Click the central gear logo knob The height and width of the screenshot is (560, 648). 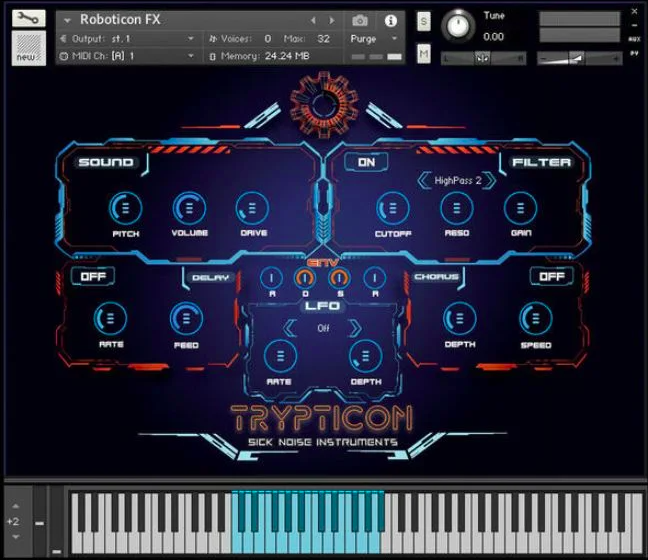(x=324, y=104)
